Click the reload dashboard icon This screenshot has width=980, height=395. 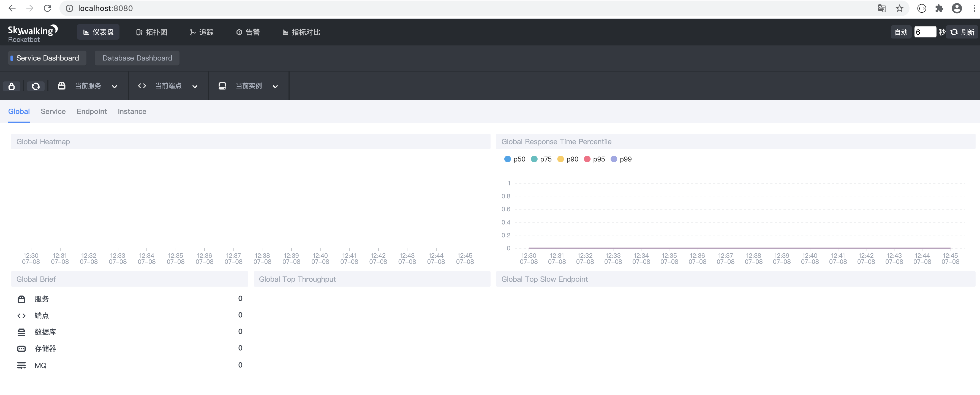(x=36, y=86)
